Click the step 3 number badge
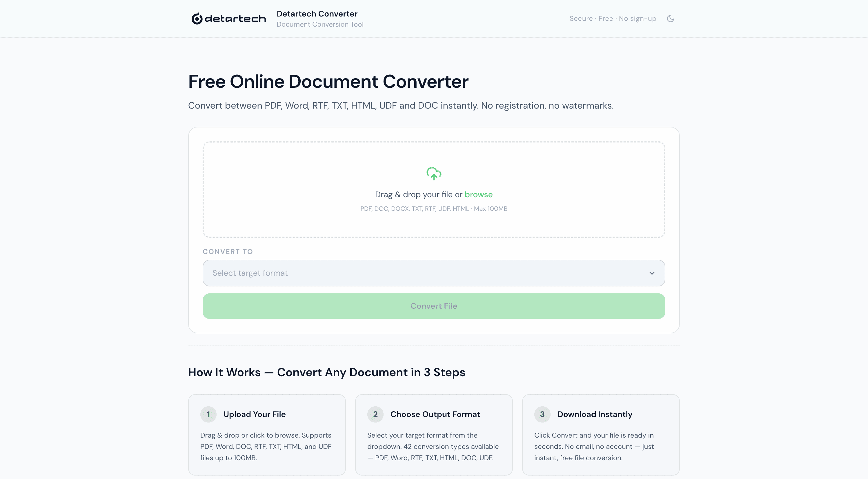The image size is (868, 479). tap(542, 414)
